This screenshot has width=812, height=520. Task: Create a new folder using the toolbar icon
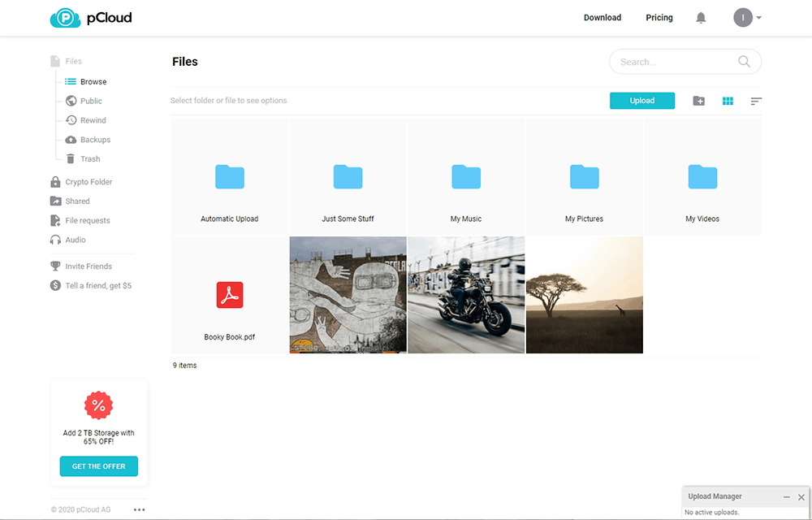coord(698,101)
